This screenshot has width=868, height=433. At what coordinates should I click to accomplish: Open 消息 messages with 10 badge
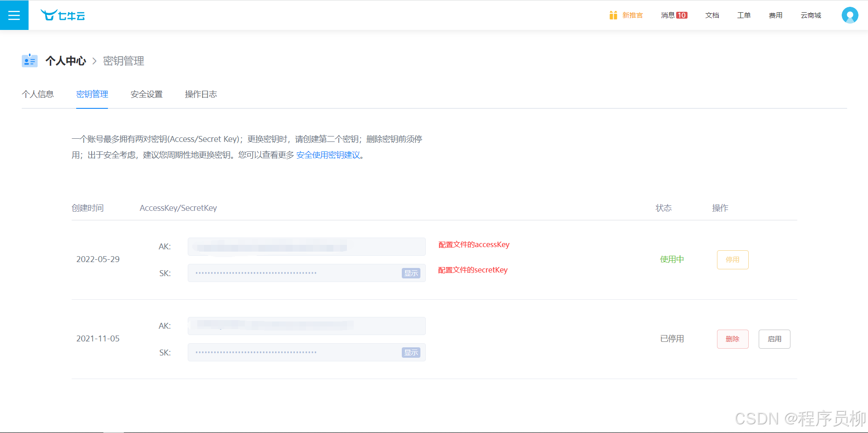(674, 15)
